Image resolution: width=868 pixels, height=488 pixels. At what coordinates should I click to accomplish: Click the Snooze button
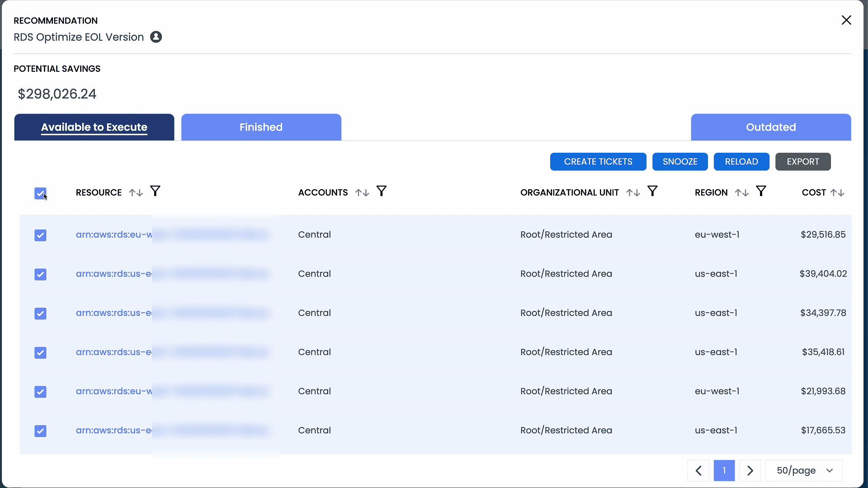pyautogui.click(x=679, y=162)
